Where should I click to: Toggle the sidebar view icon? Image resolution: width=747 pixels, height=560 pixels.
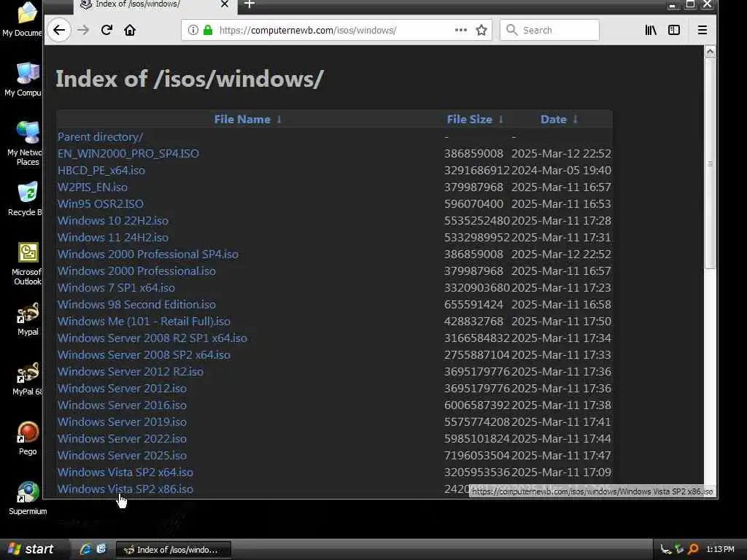click(674, 30)
